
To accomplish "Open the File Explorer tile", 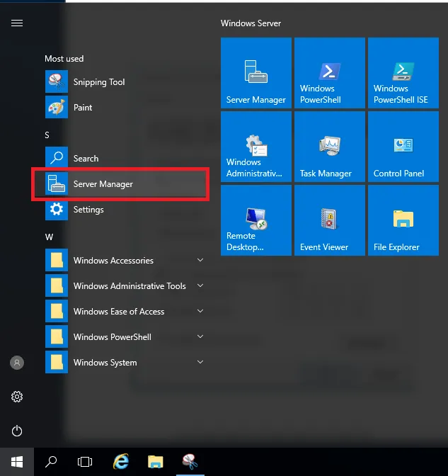I will point(403,220).
